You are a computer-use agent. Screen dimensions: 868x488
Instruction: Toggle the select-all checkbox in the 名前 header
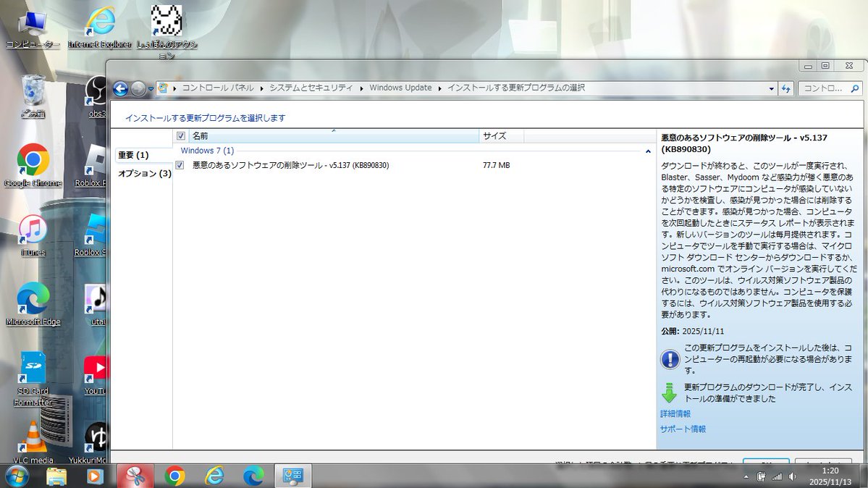coord(180,135)
